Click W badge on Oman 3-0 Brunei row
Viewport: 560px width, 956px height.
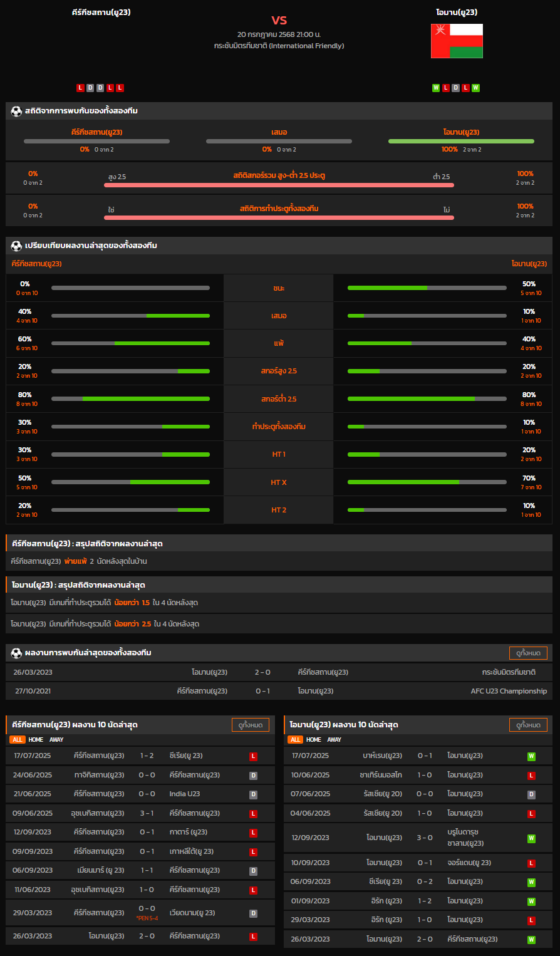[531, 838]
